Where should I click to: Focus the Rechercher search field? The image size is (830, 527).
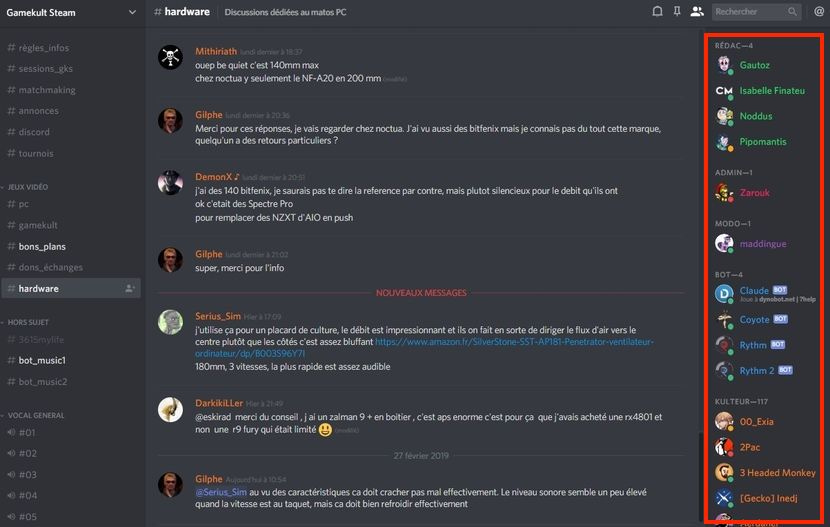756,12
